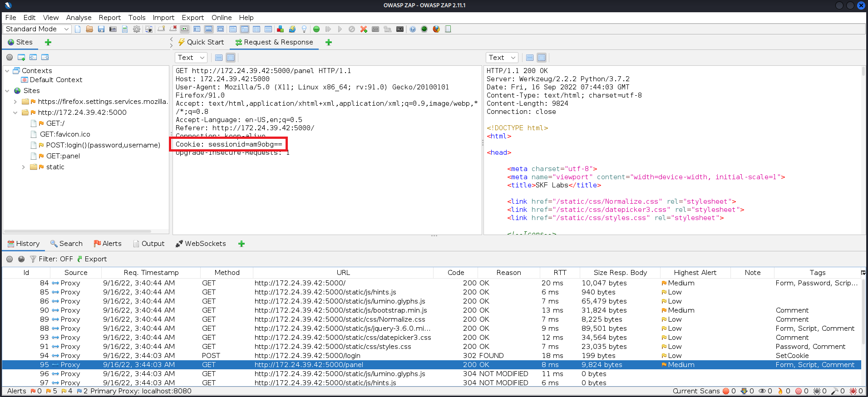This screenshot has height=397, width=868.
Task: Click the Import Context icon in Sites panel
Action: point(33,57)
